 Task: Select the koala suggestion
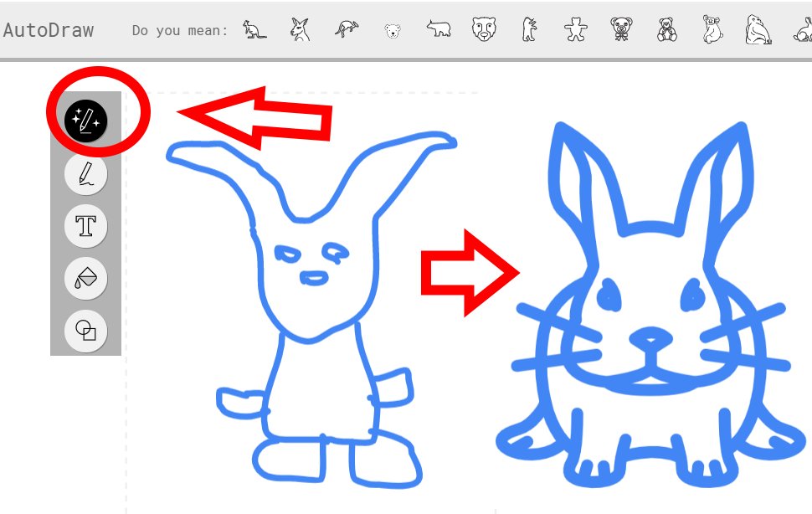pyautogui.click(x=712, y=29)
